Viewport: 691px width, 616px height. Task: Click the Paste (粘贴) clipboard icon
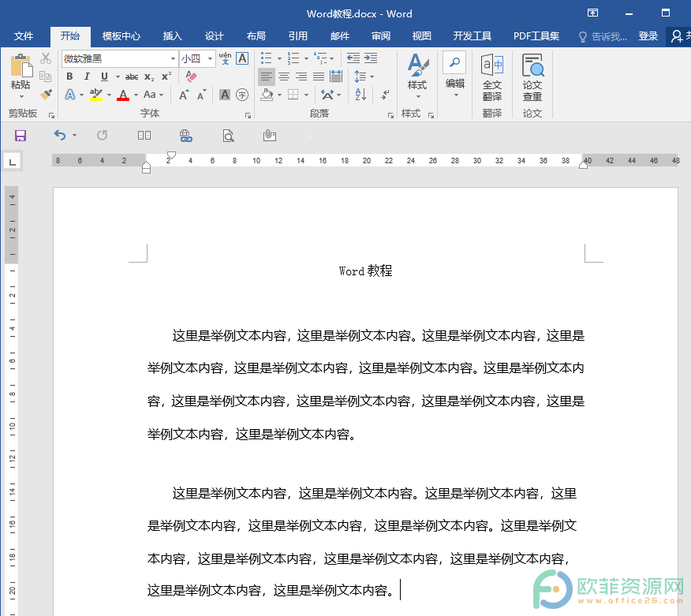21,65
